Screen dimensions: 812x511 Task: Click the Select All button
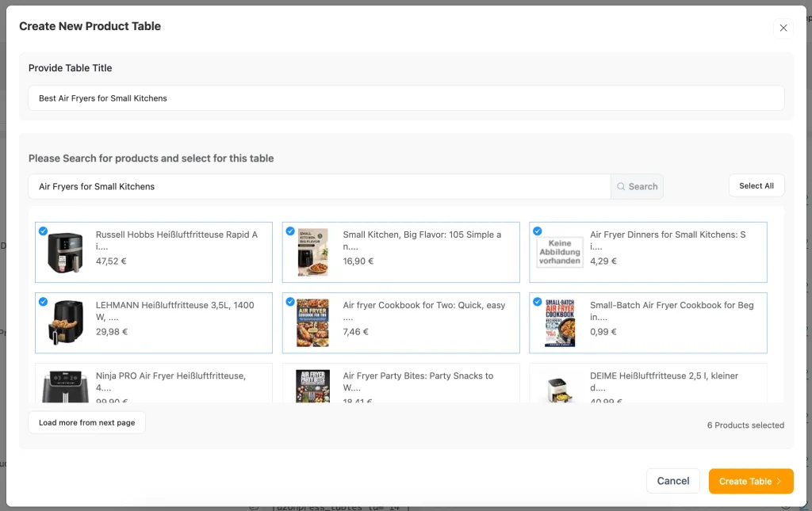756,185
